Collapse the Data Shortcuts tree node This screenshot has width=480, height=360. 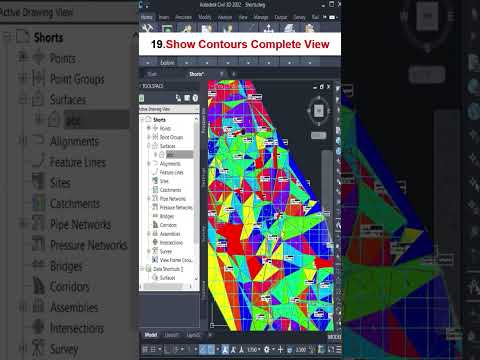pyautogui.click(x=142, y=268)
